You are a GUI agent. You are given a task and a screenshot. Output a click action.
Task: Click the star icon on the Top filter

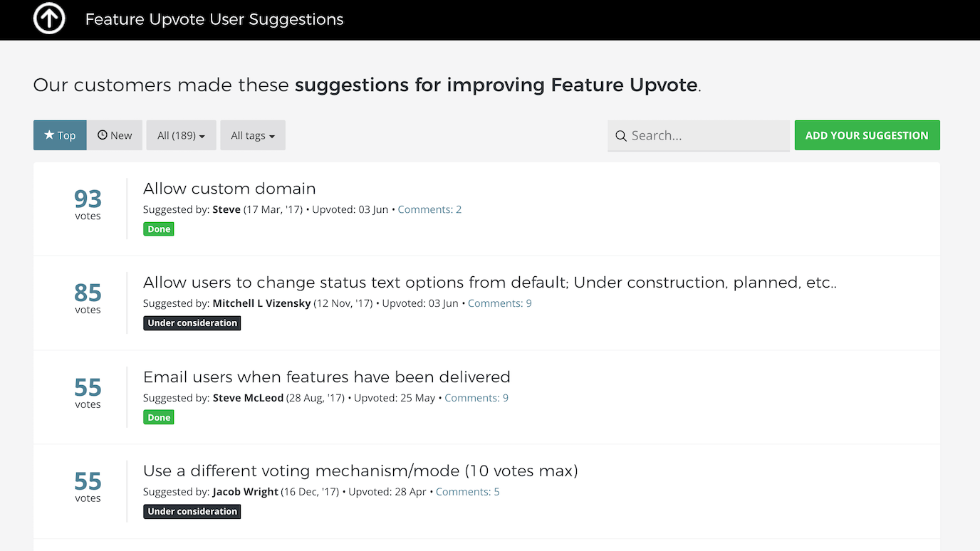49,135
